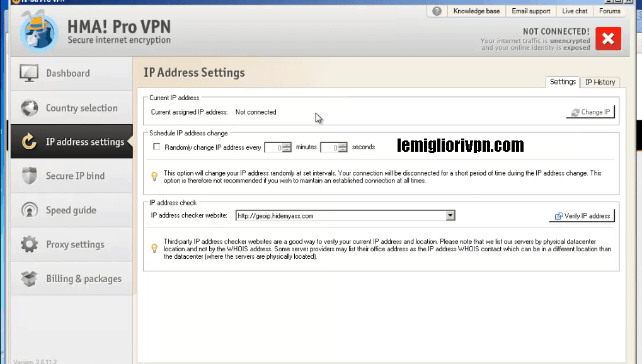642x364 pixels.
Task: Click the seconds input field
Action: pos(329,147)
